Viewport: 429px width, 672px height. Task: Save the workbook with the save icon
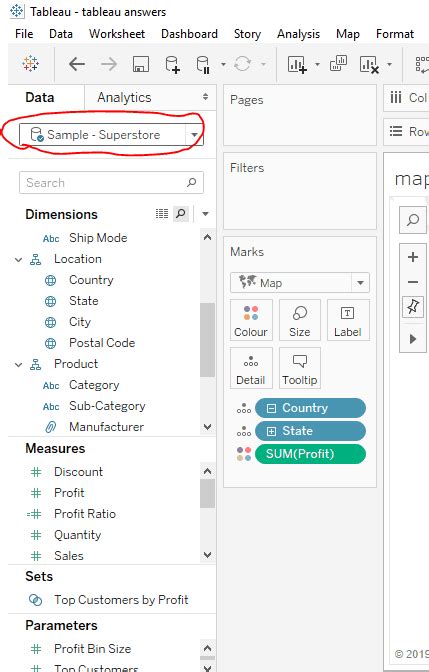tap(141, 64)
